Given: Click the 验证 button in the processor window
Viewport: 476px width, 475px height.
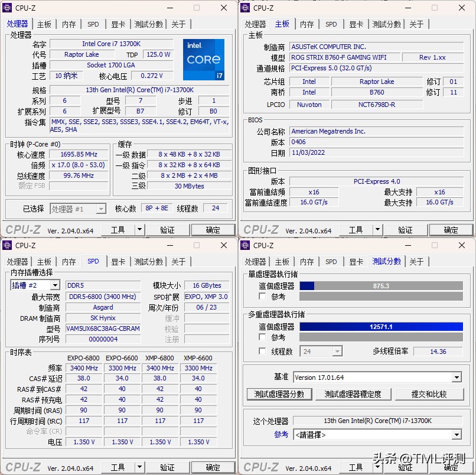Looking at the screenshot, I should click(x=168, y=230).
